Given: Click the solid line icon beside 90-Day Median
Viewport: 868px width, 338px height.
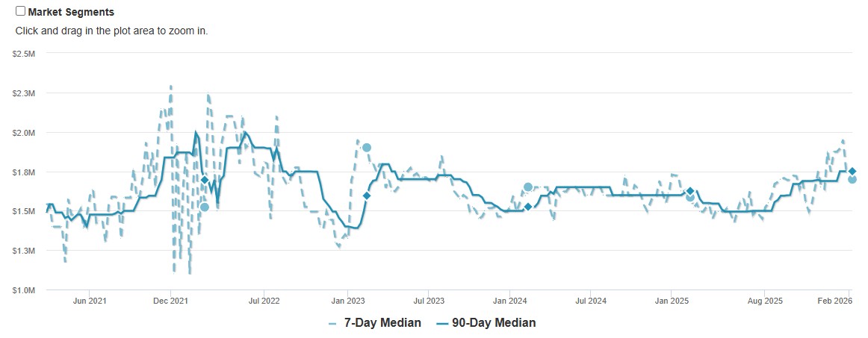Looking at the screenshot, I should tap(441, 323).
